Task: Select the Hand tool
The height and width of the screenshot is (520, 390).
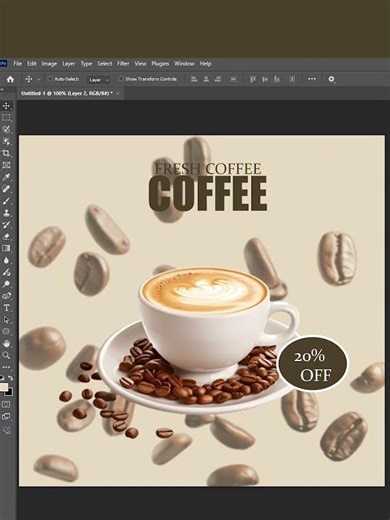Action: [x=6, y=343]
